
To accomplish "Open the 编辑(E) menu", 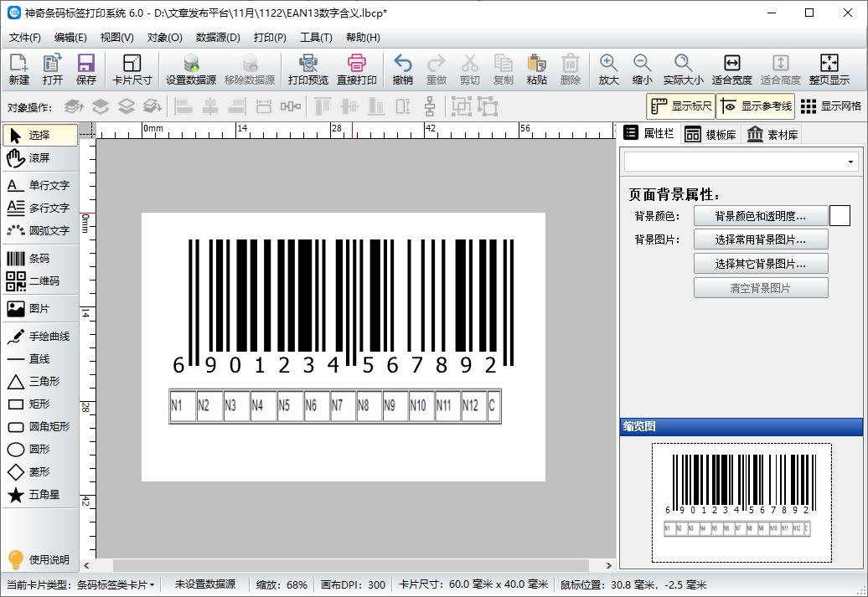I will pyautogui.click(x=70, y=38).
